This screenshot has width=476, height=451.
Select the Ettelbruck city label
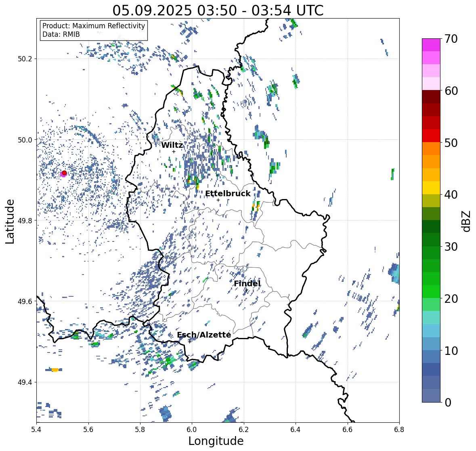tap(228, 194)
